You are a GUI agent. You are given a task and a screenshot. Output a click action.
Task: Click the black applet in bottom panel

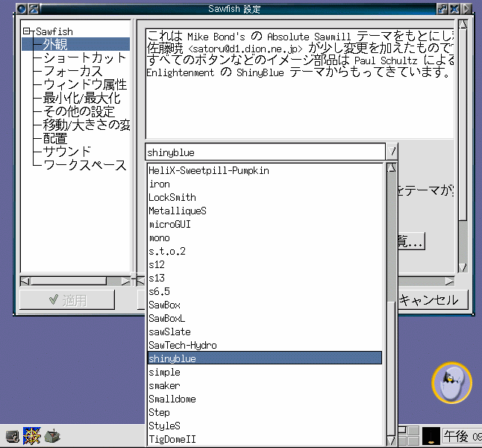click(431, 436)
